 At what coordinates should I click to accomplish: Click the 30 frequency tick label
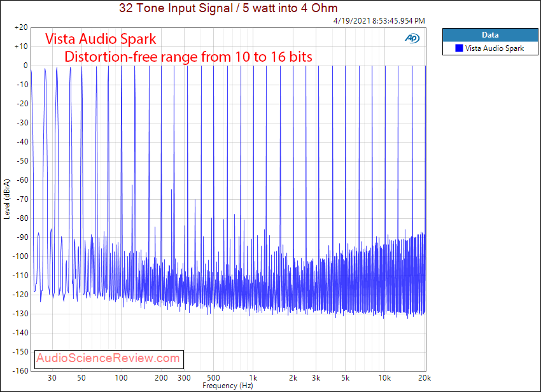pos(52,378)
